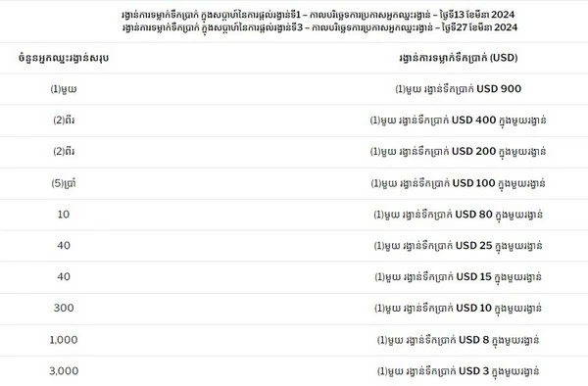Screen dimensions: 588x386
Task: Select the USD 400 prize row text
Action: 458,121
